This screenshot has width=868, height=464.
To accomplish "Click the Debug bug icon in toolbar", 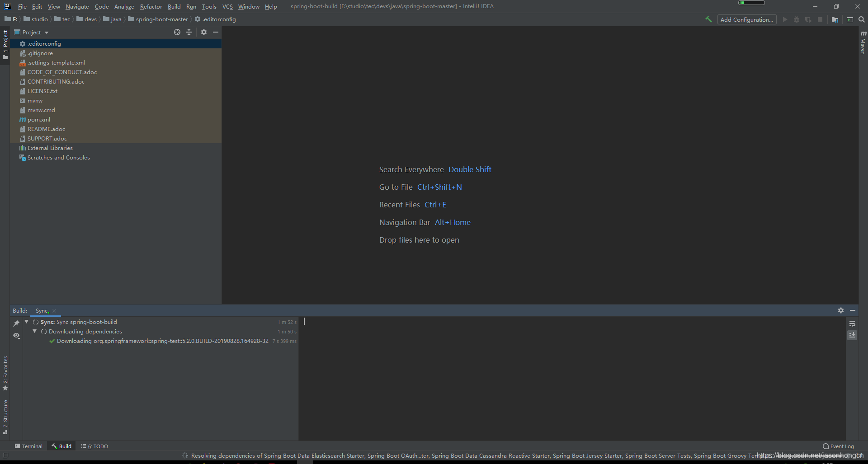I will (x=797, y=19).
